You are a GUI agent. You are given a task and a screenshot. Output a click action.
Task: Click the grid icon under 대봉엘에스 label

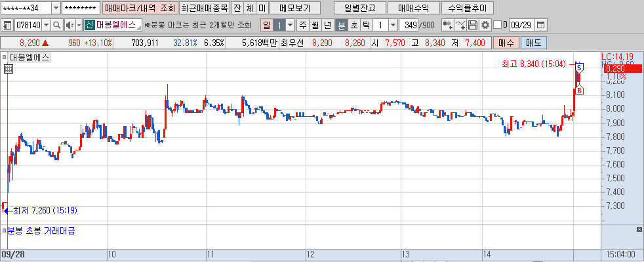click(9, 69)
